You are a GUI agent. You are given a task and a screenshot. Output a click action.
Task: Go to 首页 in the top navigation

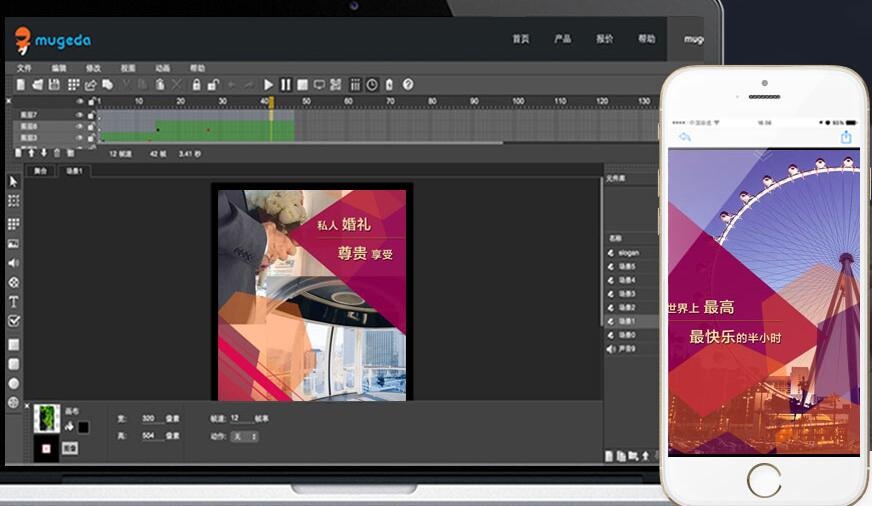pyautogui.click(x=521, y=39)
